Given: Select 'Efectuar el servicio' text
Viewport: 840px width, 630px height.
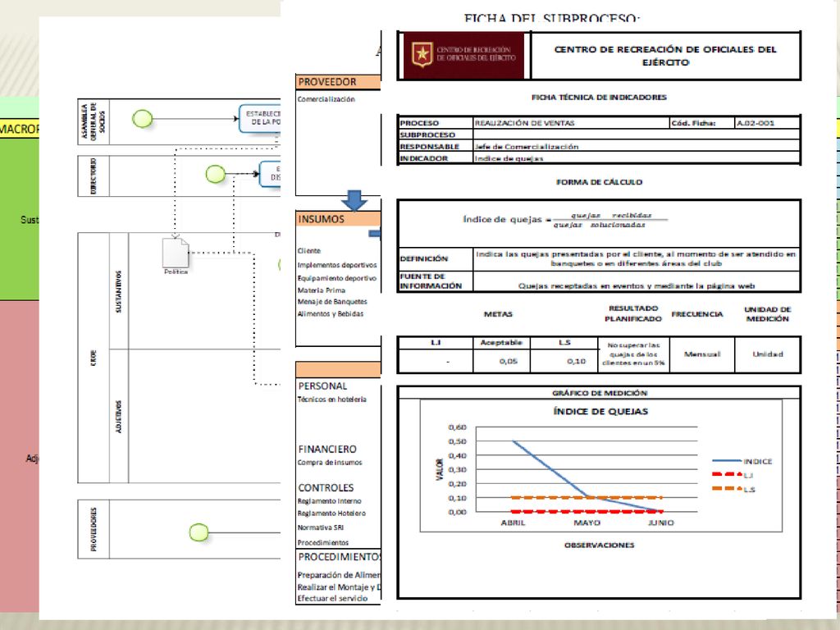Looking at the screenshot, I should [333, 598].
